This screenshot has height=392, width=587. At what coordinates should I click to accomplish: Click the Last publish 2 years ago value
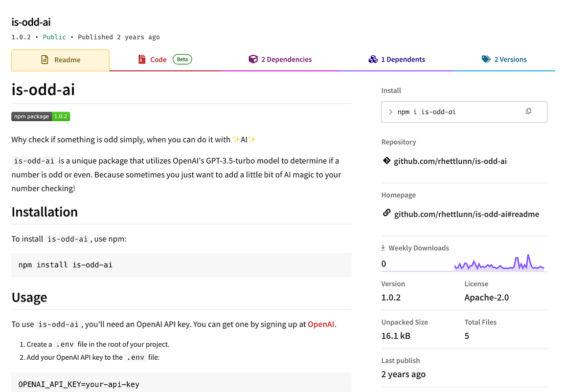(x=404, y=374)
